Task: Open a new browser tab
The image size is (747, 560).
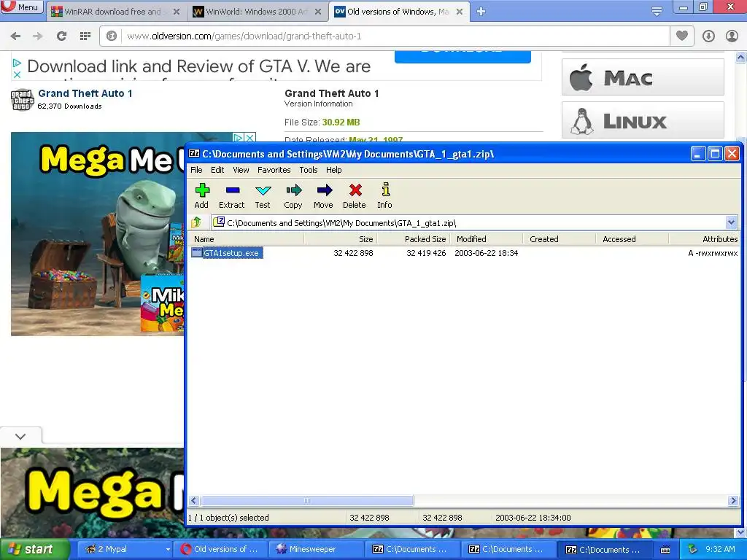Action: coord(481,12)
